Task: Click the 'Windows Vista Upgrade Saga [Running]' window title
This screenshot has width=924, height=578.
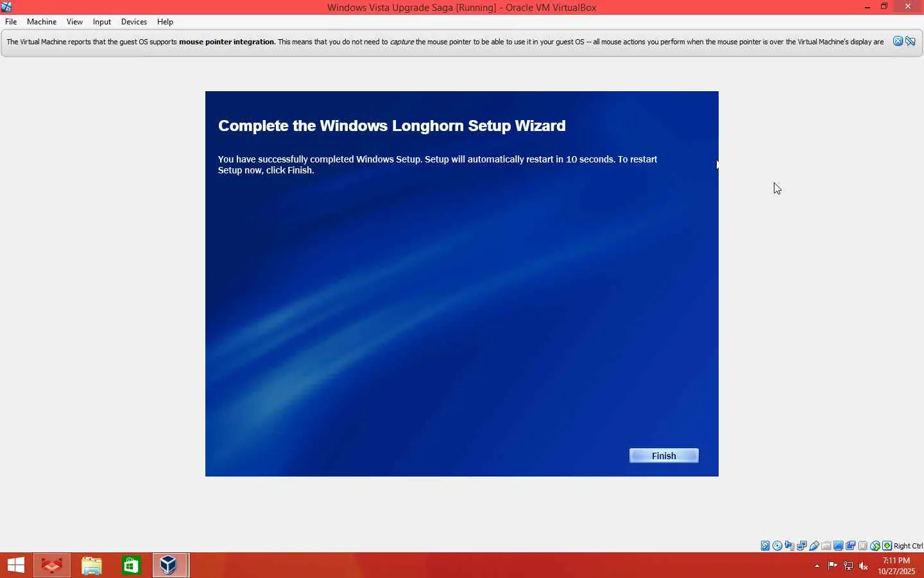Action: point(412,8)
